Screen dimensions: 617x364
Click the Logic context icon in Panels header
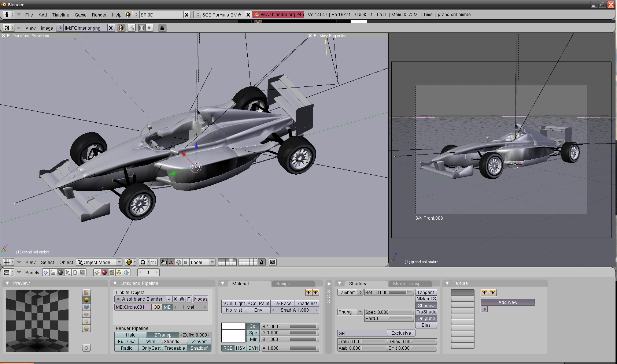[46, 272]
